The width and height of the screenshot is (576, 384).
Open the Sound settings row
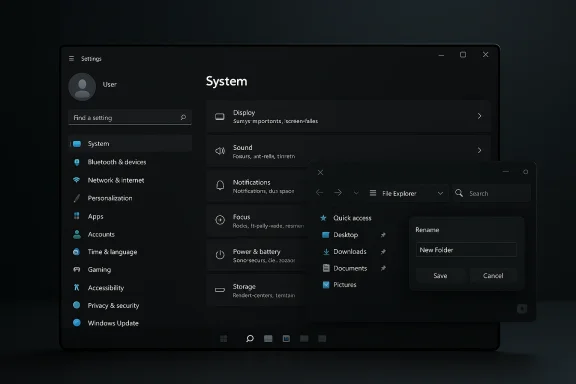tap(348, 151)
